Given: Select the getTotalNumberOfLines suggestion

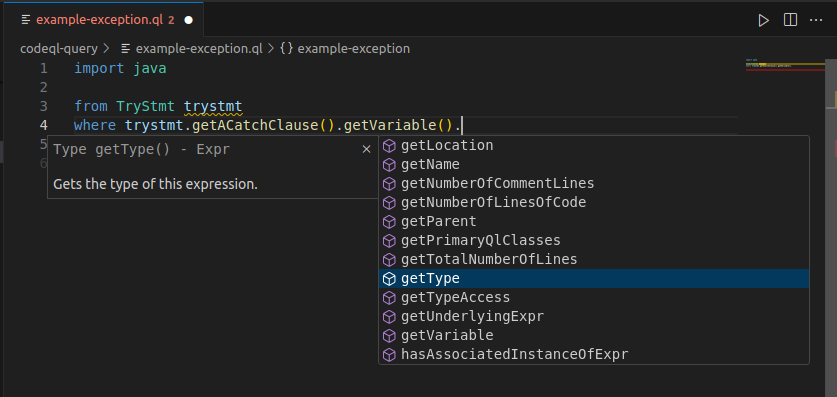Looking at the screenshot, I should coord(594,259).
